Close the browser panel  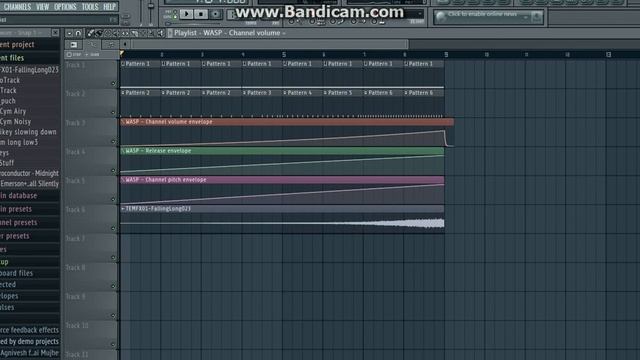[x=55, y=33]
